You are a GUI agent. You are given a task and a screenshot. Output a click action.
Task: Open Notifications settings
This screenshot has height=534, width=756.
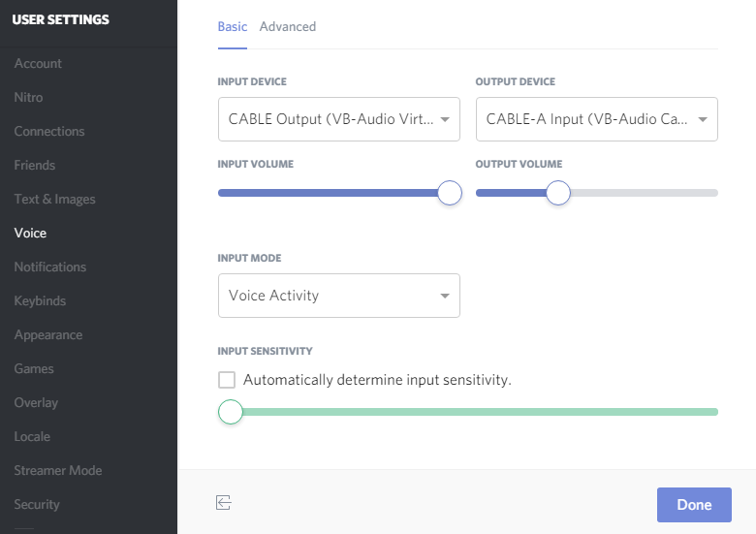(x=50, y=267)
